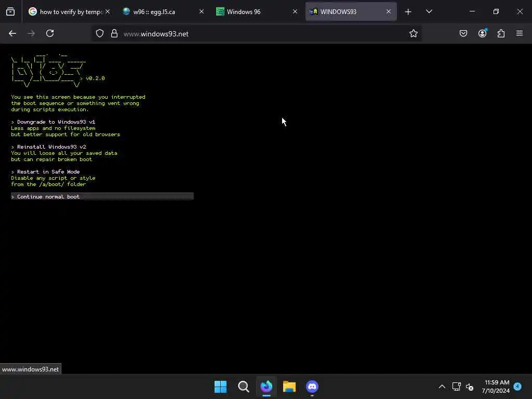
Task: Open the clock showing 11:59 AM
Action: pyautogui.click(x=496, y=387)
